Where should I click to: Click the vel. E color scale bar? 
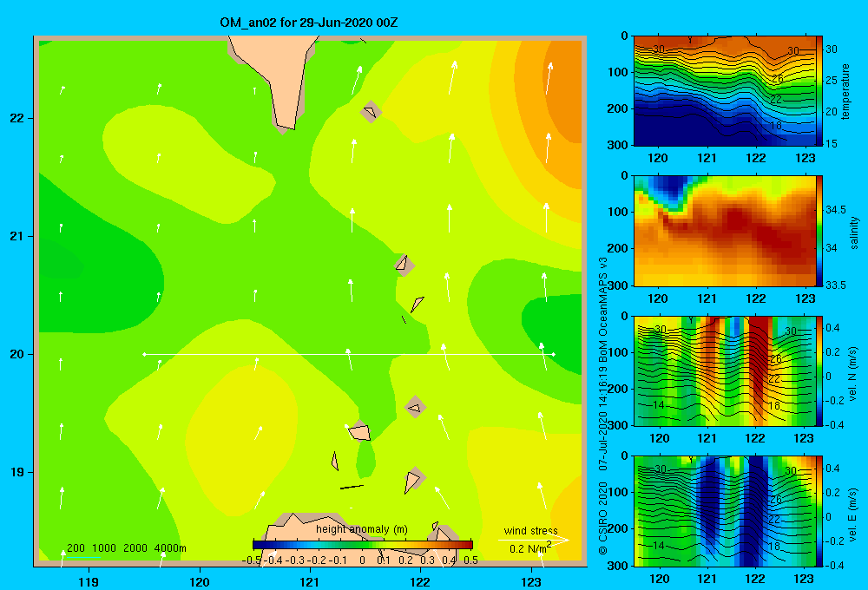[x=819, y=511]
